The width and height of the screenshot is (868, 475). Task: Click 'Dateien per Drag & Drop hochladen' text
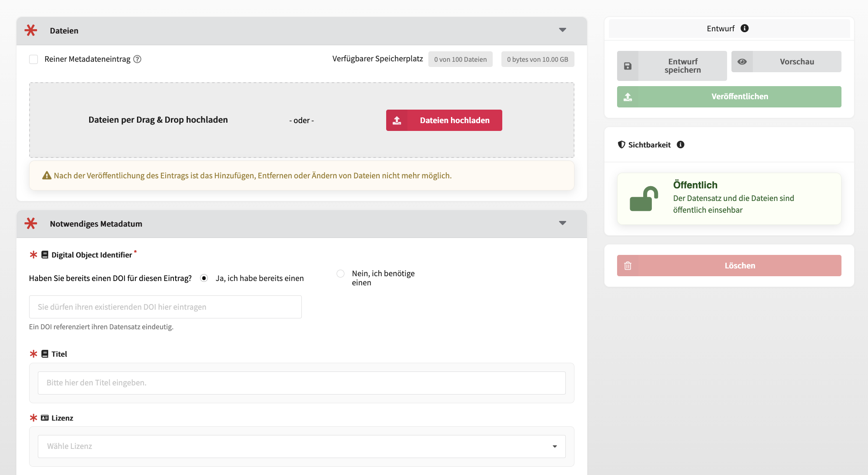click(x=158, y=120)
